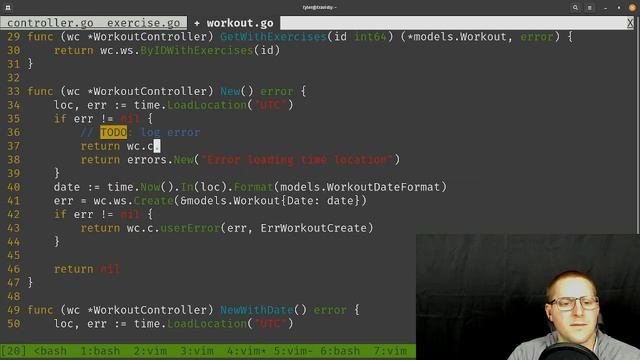Select tmux window 7:vim in status bar
640x360 pixels.
(x=390, y=351)
